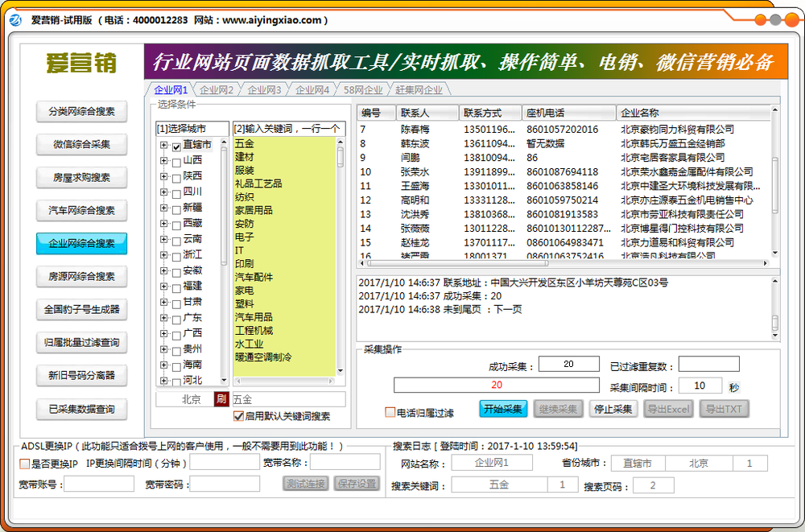Click the 五金 keyword field below list

tap(288, 399)
